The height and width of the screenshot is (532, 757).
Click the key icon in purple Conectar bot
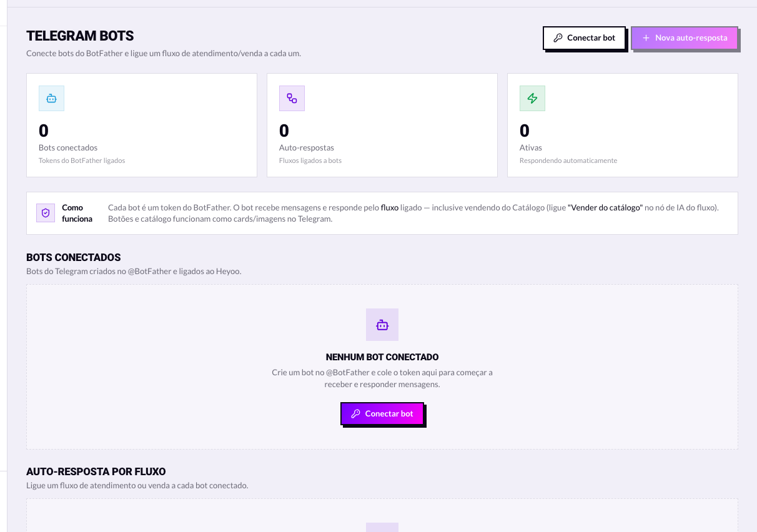(355, 413)
